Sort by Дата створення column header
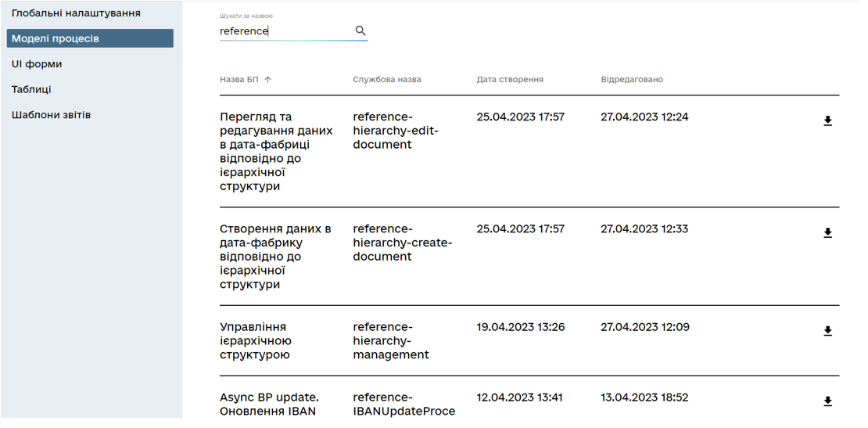This screenshot has width=868, height=428. point(510,80)
